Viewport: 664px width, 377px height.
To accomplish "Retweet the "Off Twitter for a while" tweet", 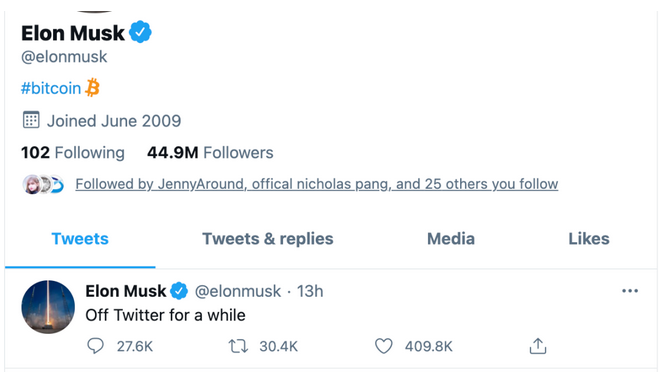I will tap(238, 346).
